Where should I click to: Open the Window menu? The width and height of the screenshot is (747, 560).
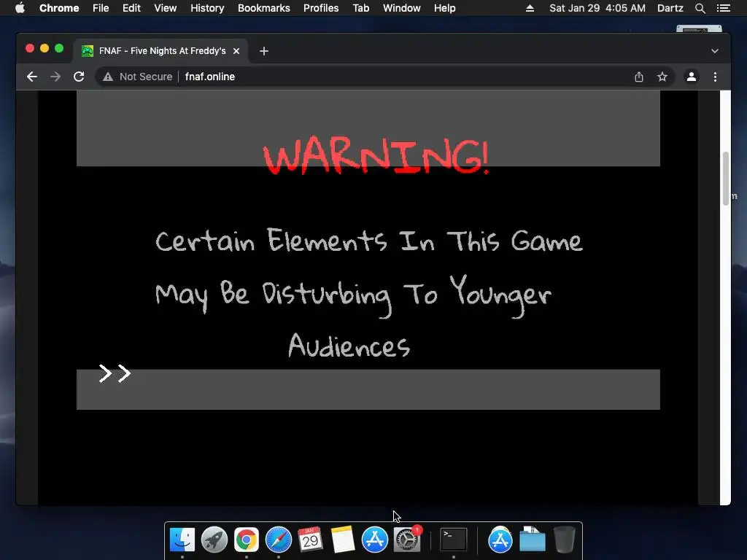[x=402, y=8]
